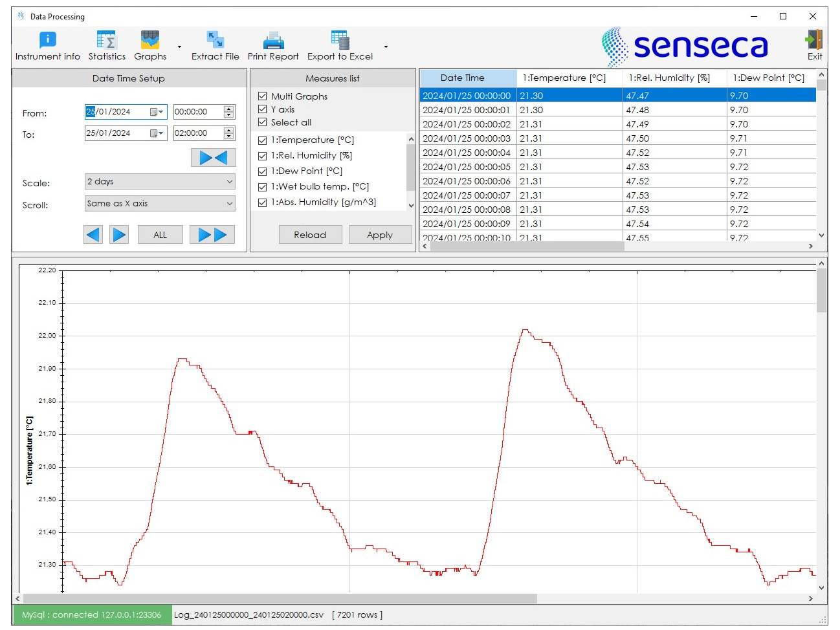Image resolution: width=840 pixels, height=630 pixels.
Task: Click the graph horizontal scrollbar thumb
Action: tap(280, 599)
